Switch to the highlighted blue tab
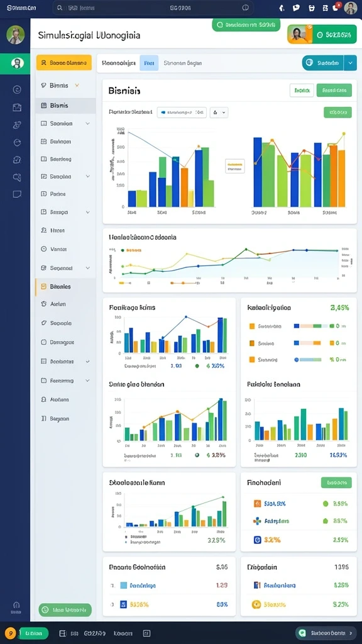362x644 pixels. point(149,64)
